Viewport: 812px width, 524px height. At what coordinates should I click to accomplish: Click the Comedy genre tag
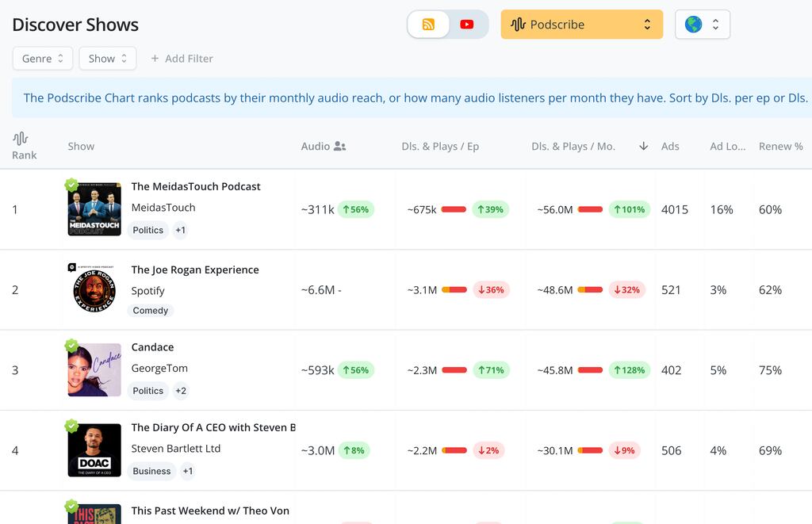click(151, 311)
